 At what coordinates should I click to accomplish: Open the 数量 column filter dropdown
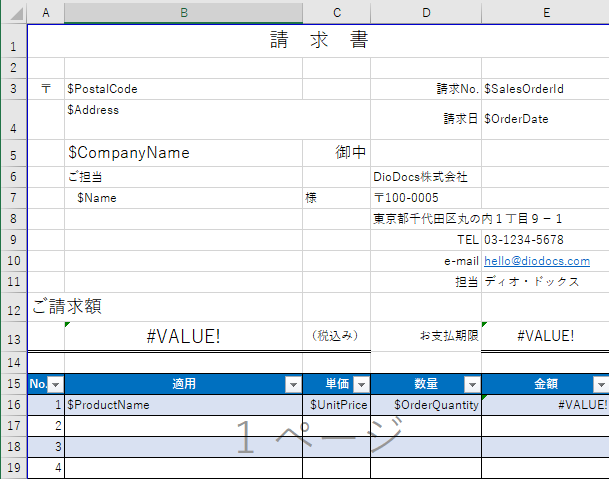tap(472, 385)
